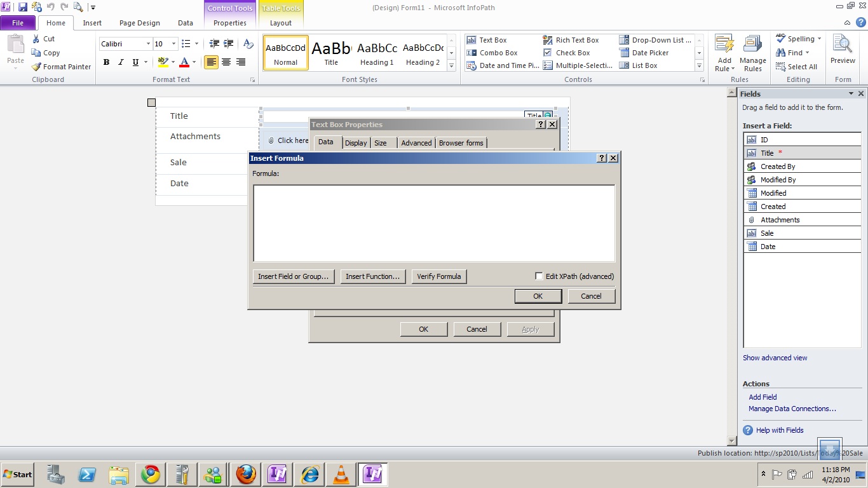This screenshot has height=488, width=868.
Task: Click the Format Painter icon
Action: tap(37, 67)
